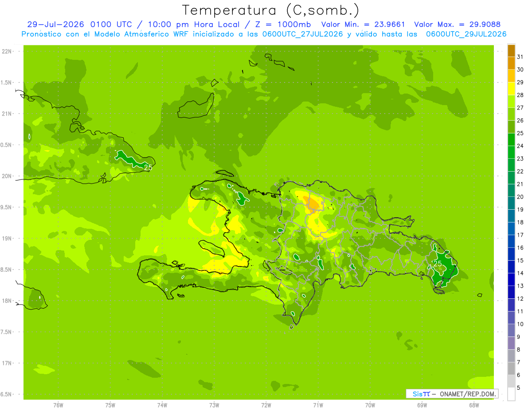Screen dimensions: 532x411
Task: Click the teal legend swatch between 20 and 21
Action: click(511, 190)
